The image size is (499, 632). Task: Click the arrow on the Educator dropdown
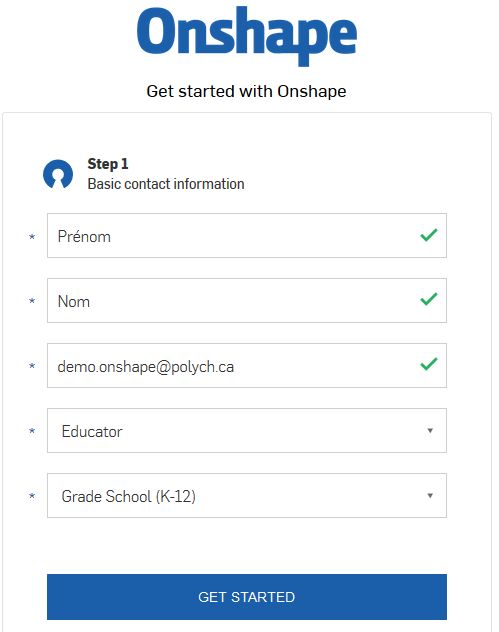tap(430, 430)
